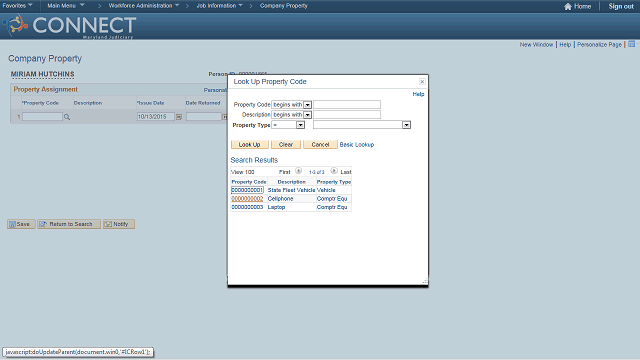The image size is (640, 360).
Task: Click the Property Code lookup magnifier icon
Action: 67,117
